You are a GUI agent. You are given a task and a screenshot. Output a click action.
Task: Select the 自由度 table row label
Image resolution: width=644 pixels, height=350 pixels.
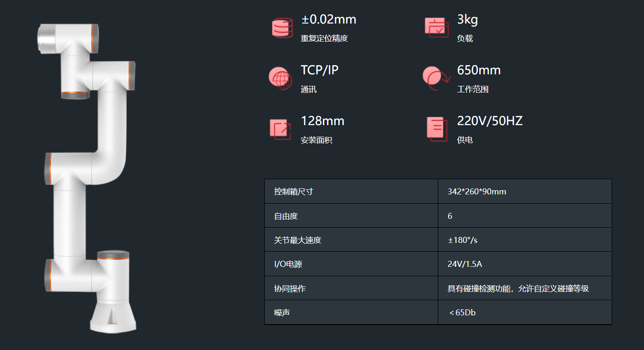(x=283, y=216)
